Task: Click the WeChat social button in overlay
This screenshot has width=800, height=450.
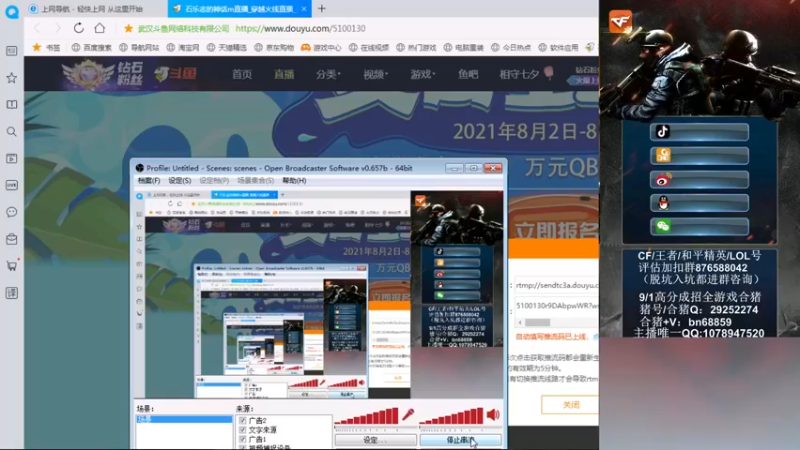Action: (x=699, y=227)
